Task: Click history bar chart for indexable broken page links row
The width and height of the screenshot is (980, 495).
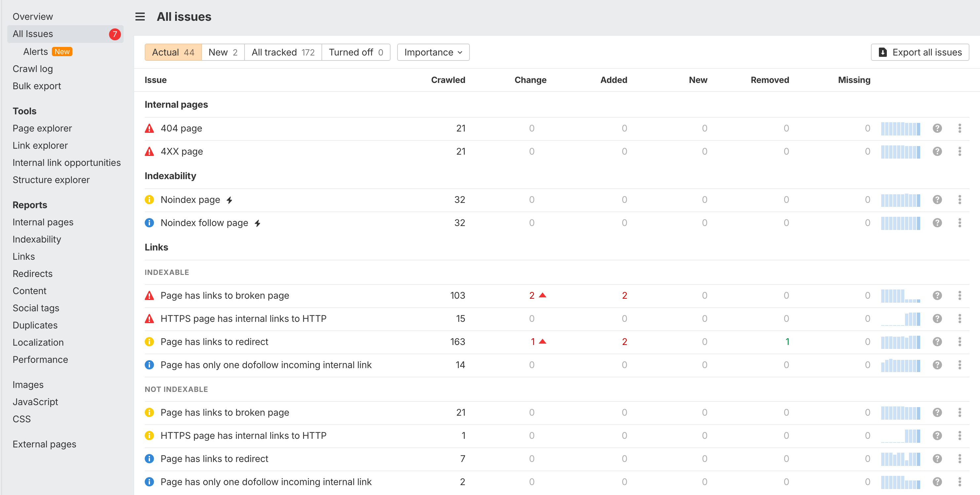Action: click(x=900, y=296)
